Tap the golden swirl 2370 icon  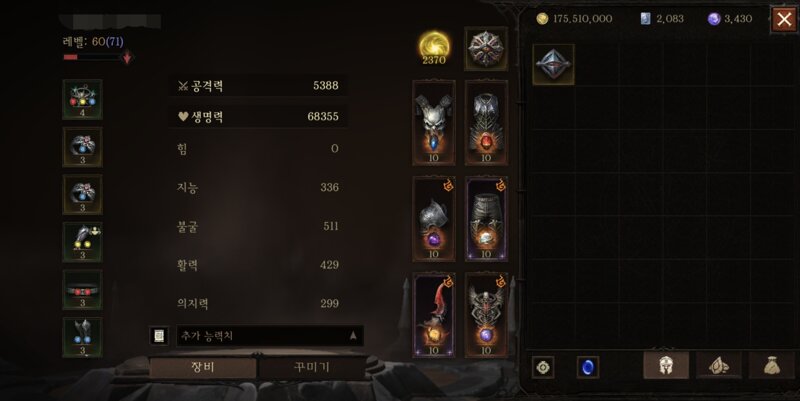click(434, 48)
